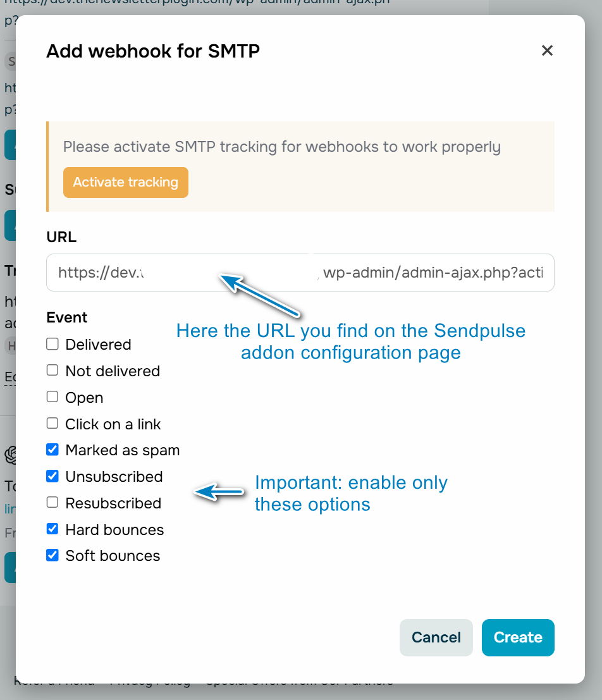Check the Not delivered event

tap(52, 371)
